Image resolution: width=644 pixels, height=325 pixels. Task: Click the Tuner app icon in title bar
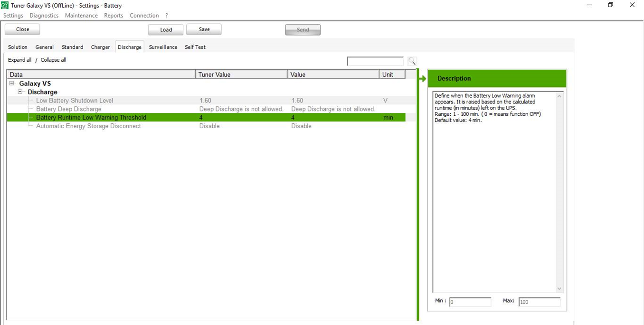point(5,5)
